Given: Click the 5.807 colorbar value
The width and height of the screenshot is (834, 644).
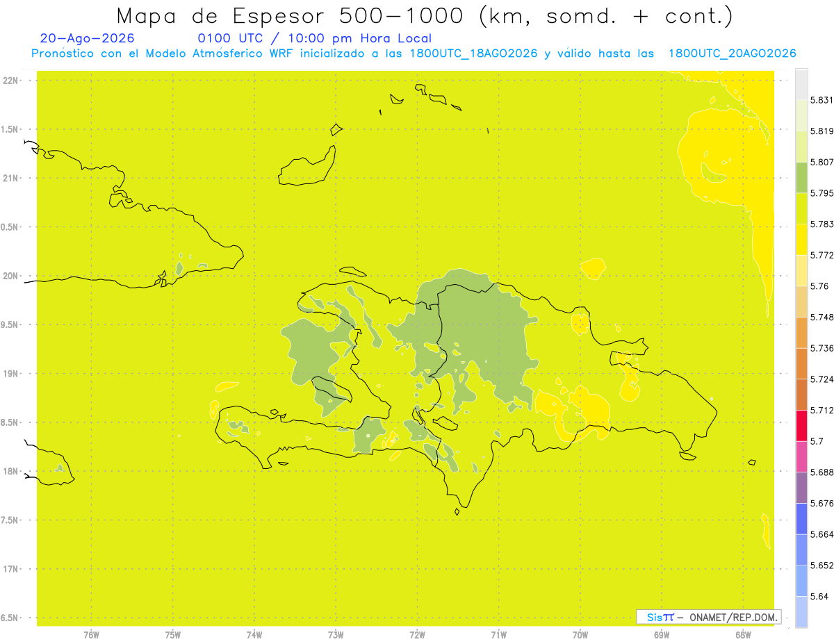Looking at the screenshot, I should pos(822,162).
